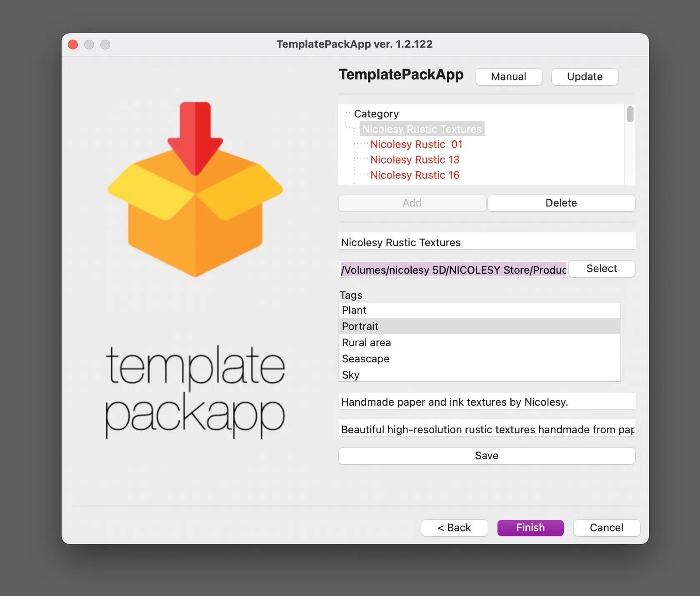Pick Nicolesy Rustic 16 item

415,175
